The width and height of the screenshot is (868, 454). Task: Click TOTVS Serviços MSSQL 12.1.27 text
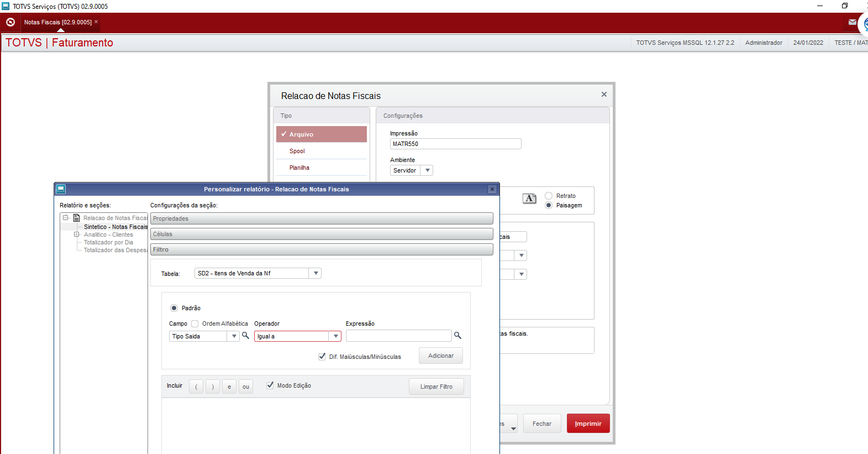(x=685, y=43)
